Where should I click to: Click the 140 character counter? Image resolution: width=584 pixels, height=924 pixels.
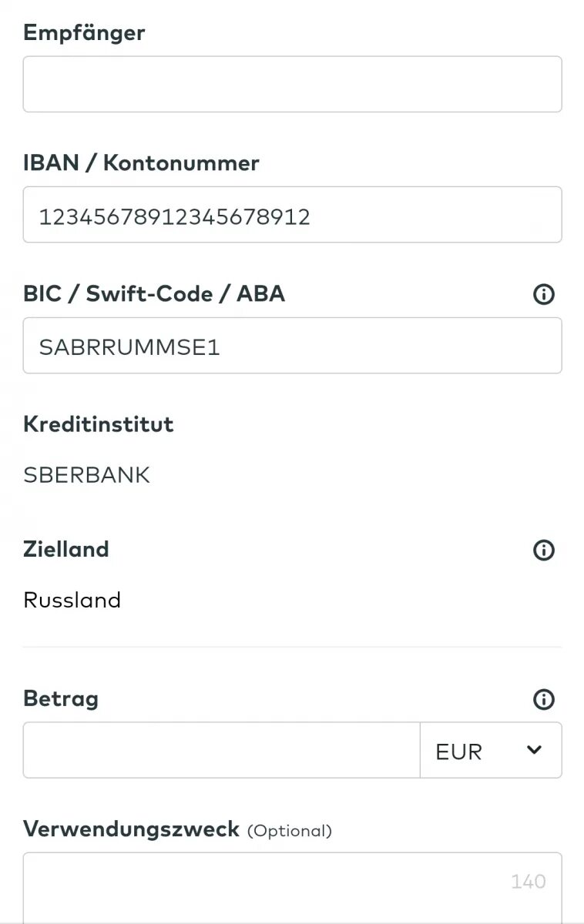tap(528, 882)
